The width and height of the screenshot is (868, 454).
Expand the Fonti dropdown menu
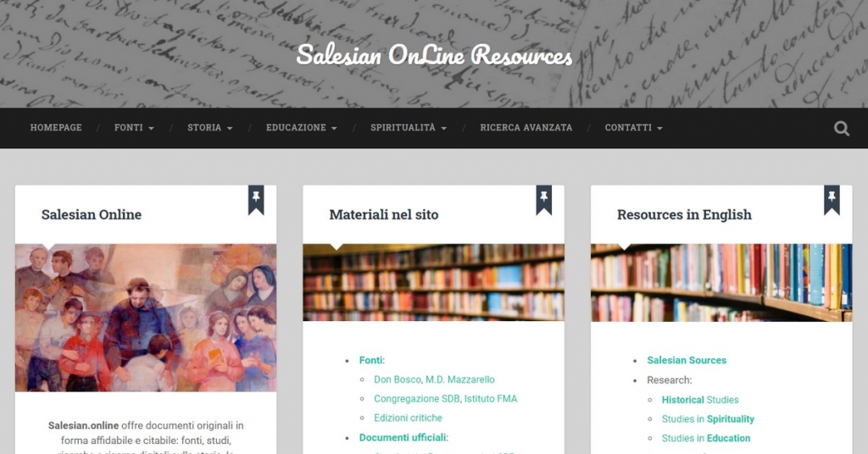tap(134, 128)
